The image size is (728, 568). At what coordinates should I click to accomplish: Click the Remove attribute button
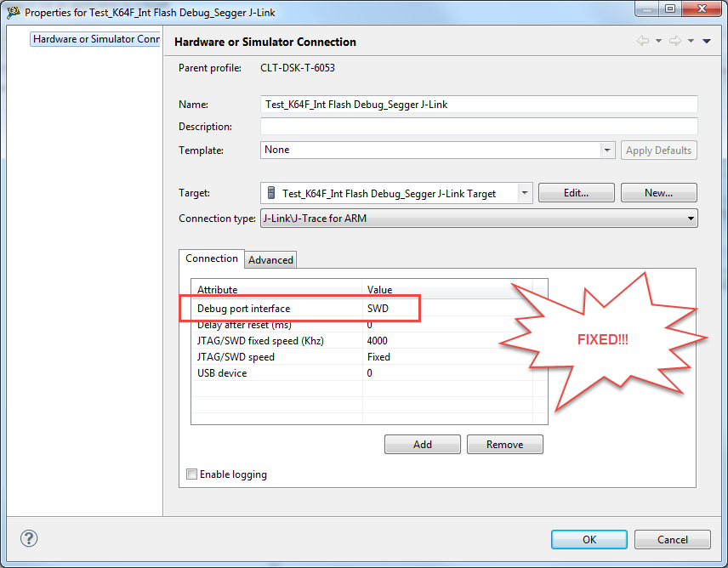(x=505, y=445)
